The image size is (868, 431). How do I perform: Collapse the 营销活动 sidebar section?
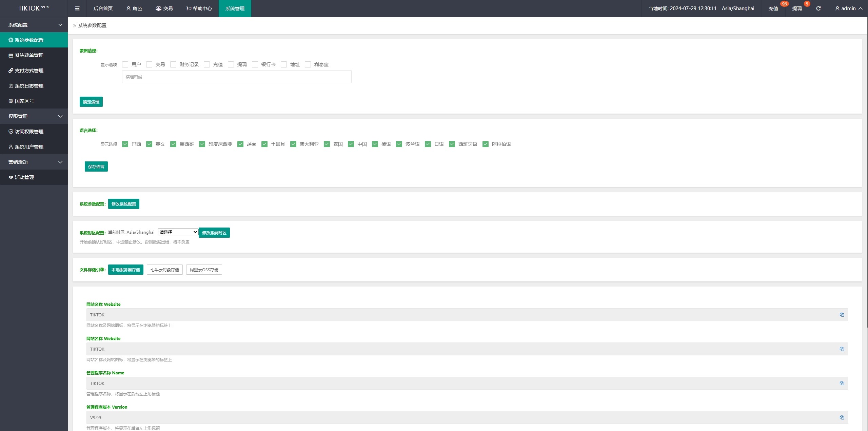tap(34, 162)
